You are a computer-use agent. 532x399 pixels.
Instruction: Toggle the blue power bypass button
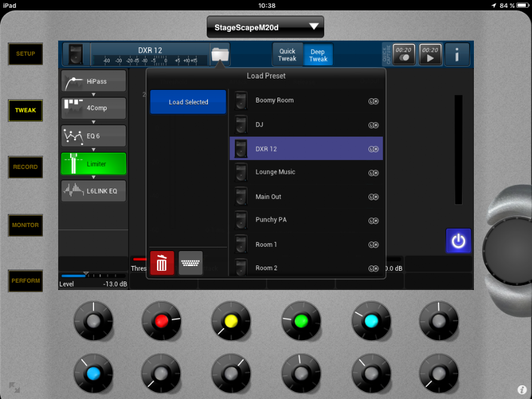pyautogui.click(x=458, y=241)
